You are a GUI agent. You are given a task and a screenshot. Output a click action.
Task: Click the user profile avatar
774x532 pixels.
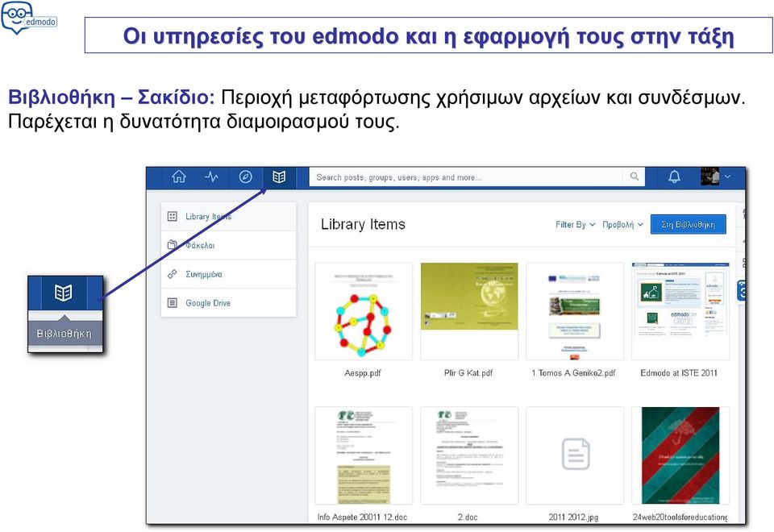pos(709,177)
